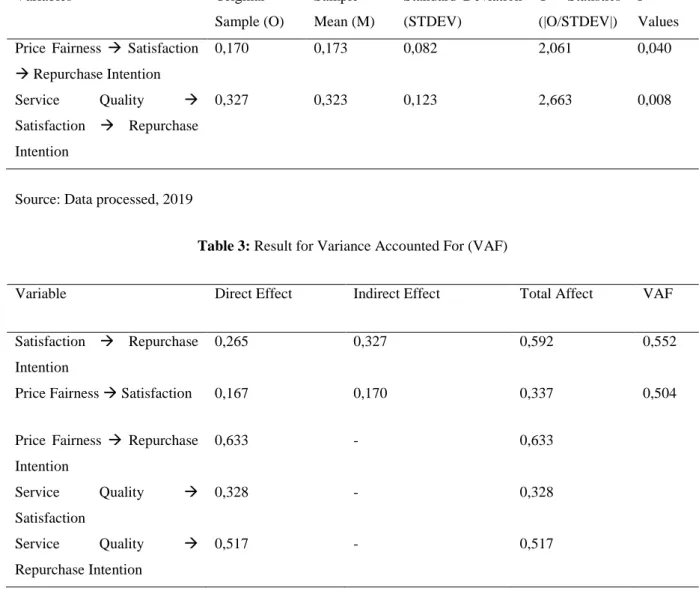
Task: Click total effect value 0,517
Action: click(536, 544)
